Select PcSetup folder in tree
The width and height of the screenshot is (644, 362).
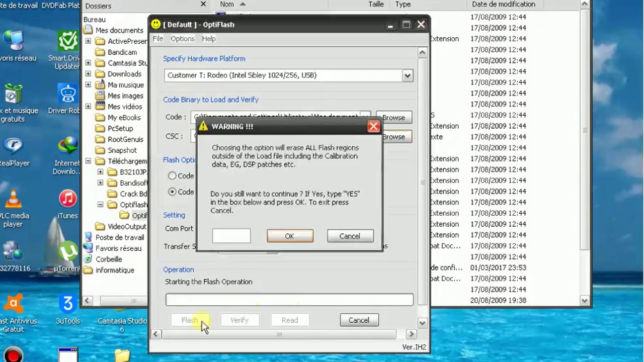click(120, 129)
